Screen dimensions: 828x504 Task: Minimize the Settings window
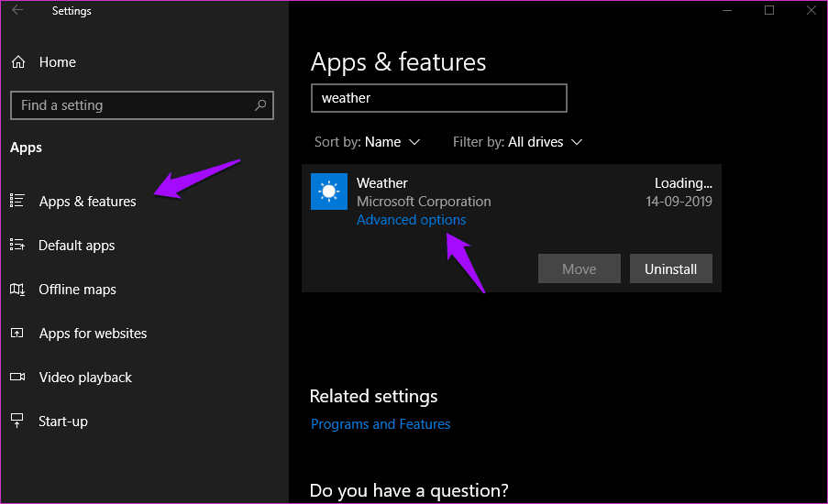click(727, 11)
